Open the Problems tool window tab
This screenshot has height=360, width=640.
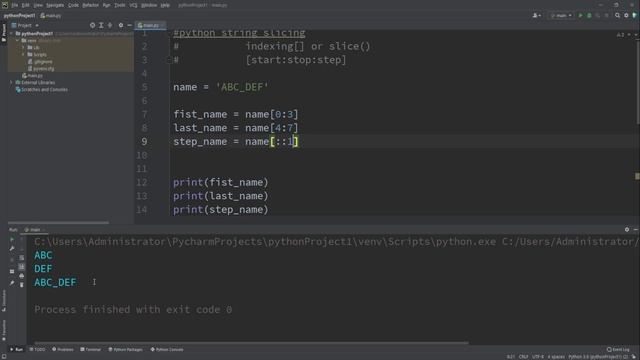click(x=62, y=349)
